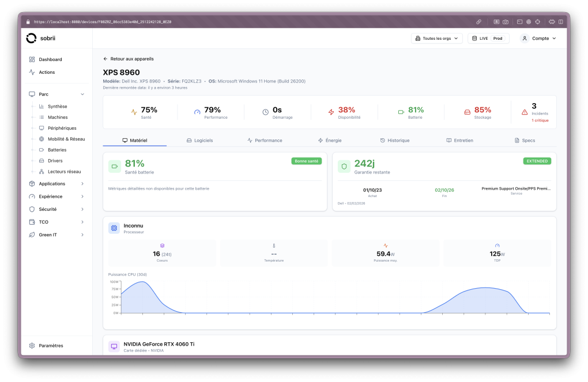Click the Batteries sidebar icon

coord(42,150)
